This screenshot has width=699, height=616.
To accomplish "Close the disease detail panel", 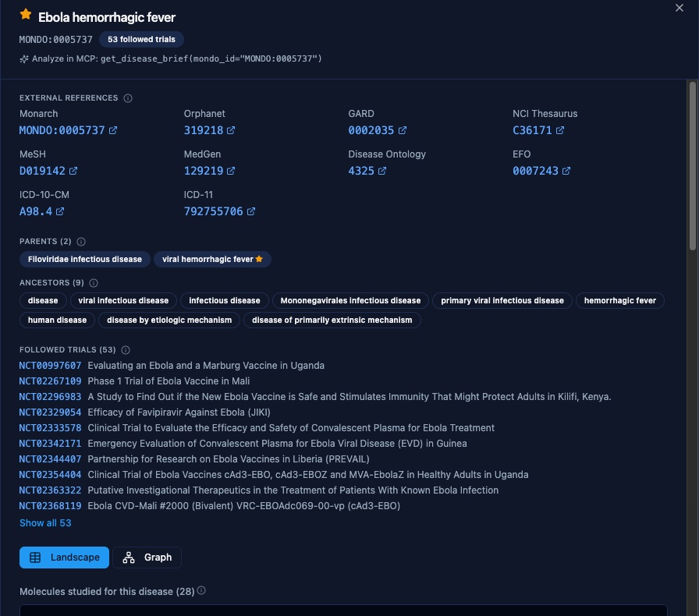I will [x=679, y=8].
